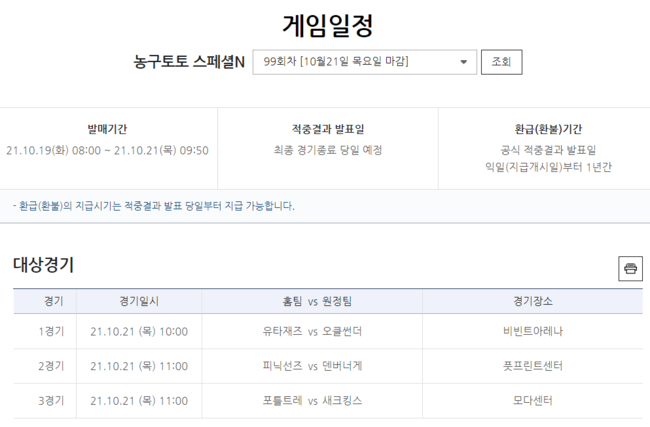This screenshot has width=650, height=427.
Task: Open the 99회차 round selection dropdown
Action: (364, 62)
